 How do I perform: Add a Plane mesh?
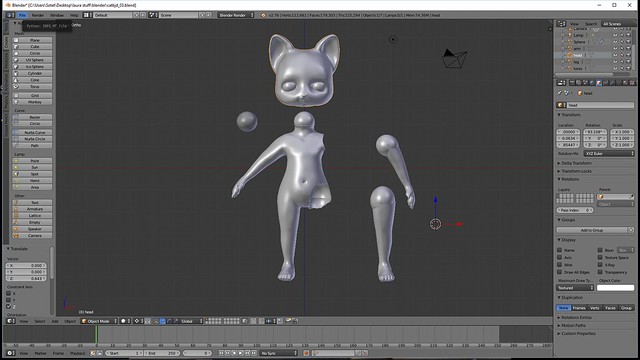click(32, 40)
